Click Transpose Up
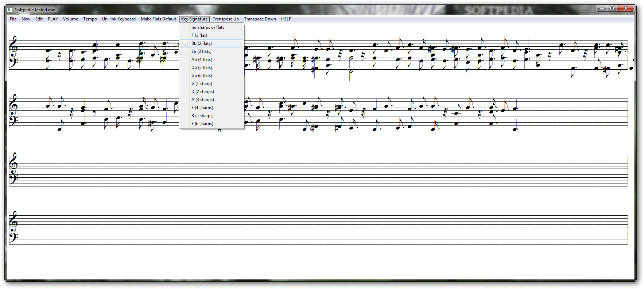Image resolution: width=644 pixels, height=289 pixels. (x=226, y=19)
